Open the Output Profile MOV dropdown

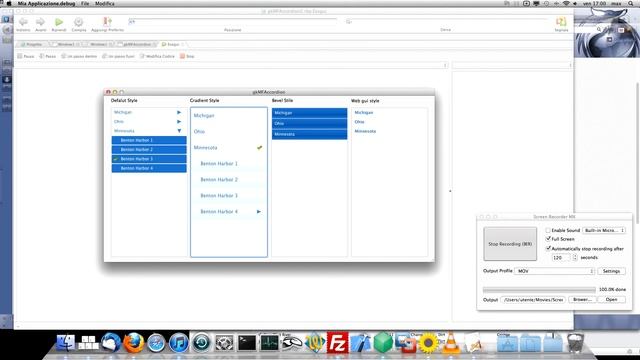[x=554, y=271]
